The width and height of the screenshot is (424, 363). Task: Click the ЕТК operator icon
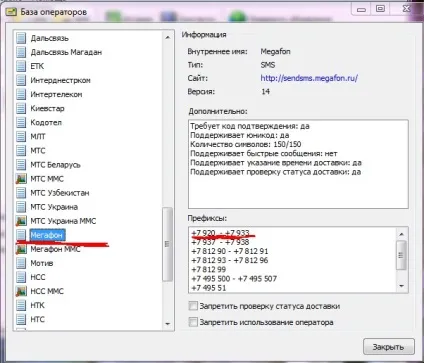(21, 66)
